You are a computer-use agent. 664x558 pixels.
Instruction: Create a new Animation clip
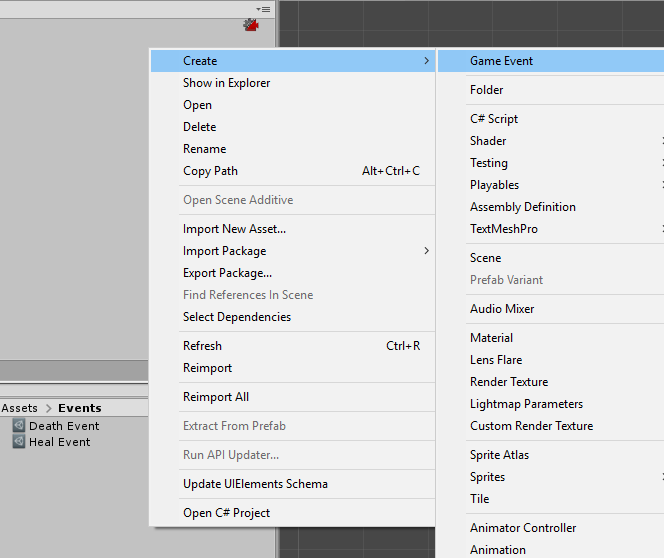point(551,550)
